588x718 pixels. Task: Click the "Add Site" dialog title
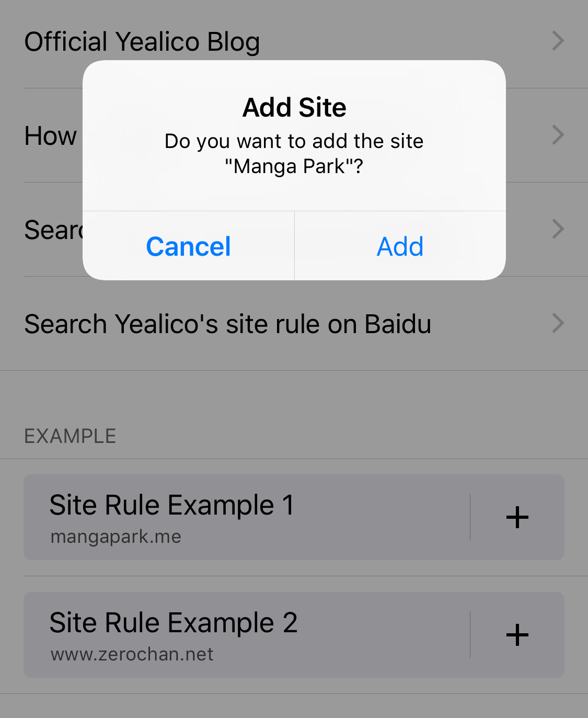coord(294,108)
